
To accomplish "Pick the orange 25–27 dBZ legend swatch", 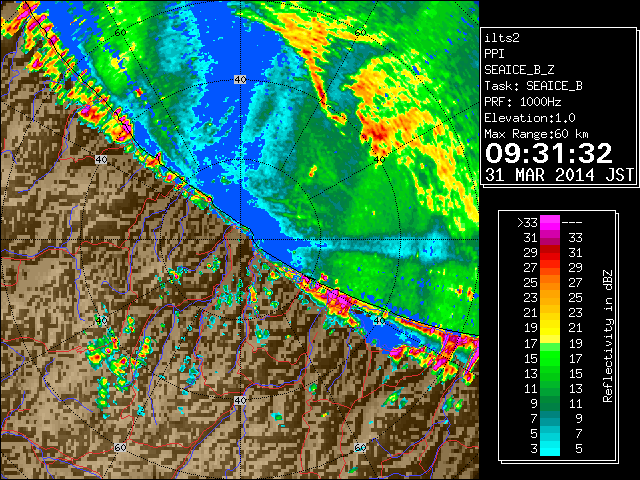I will click(x=550, y=282).
